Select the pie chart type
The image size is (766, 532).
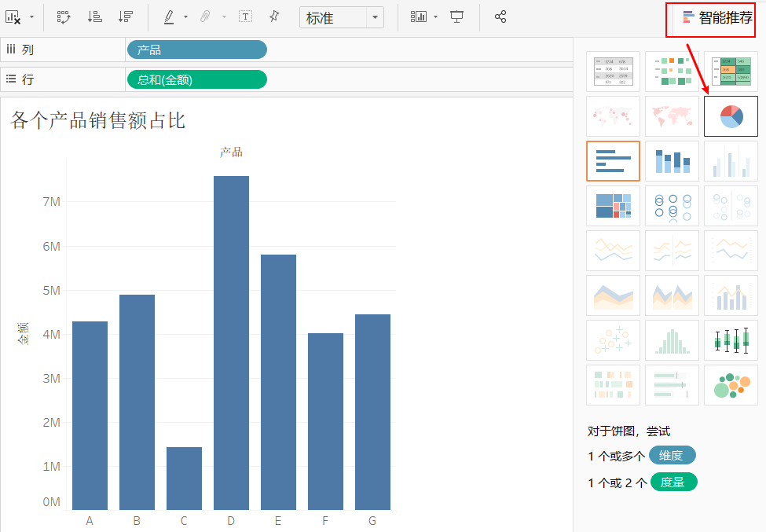[x=731, y=116]
